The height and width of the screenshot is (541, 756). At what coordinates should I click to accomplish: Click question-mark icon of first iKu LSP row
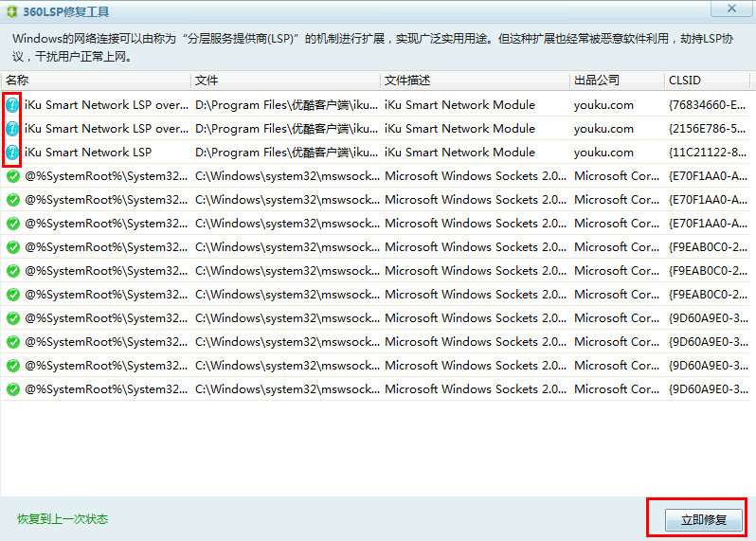click(12, 104)
